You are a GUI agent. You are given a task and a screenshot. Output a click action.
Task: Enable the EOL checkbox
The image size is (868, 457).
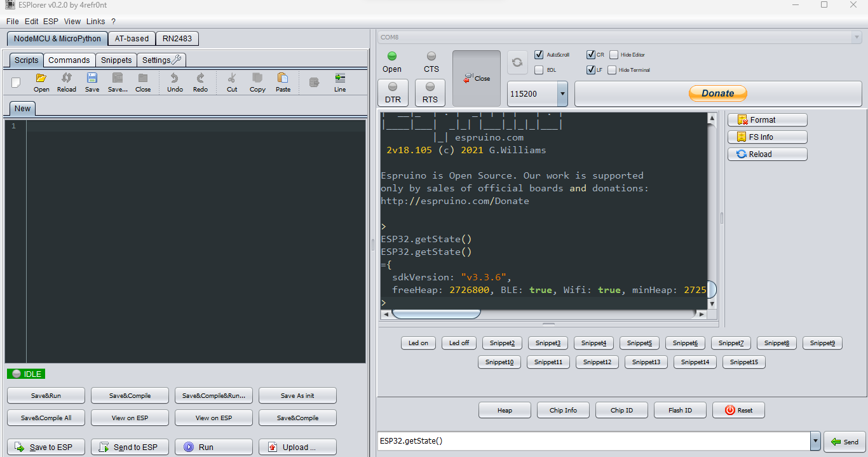[539, 70]
